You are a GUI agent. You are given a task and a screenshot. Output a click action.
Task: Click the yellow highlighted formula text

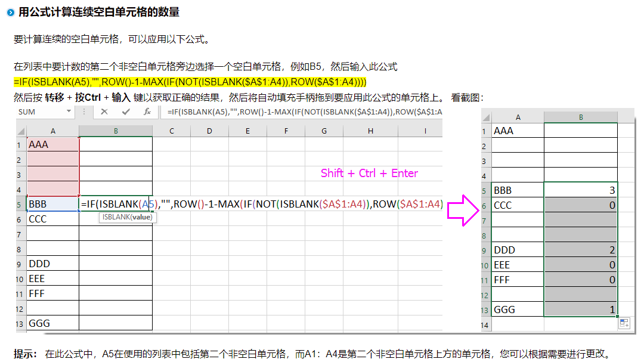pyautogui.click(x=190, y=82)
